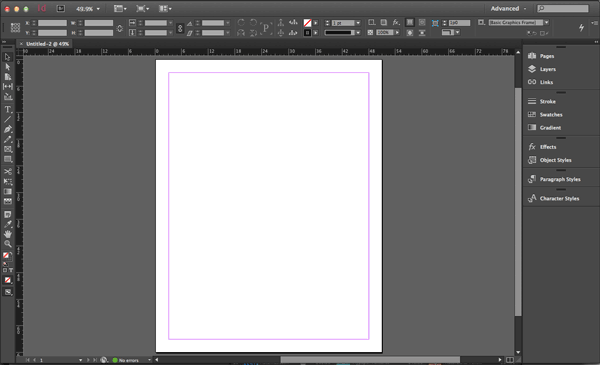Click the Flip Horizontal icon
Image resolution: width=600 pixels, height=365 pixels.
pos(241,33)
